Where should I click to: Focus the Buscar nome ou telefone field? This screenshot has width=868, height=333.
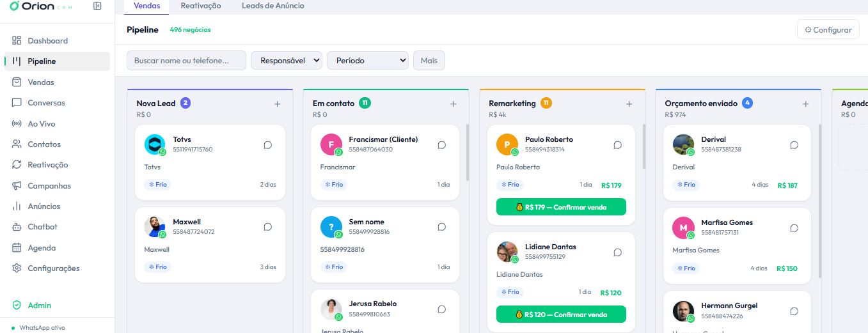coord(186,61)
